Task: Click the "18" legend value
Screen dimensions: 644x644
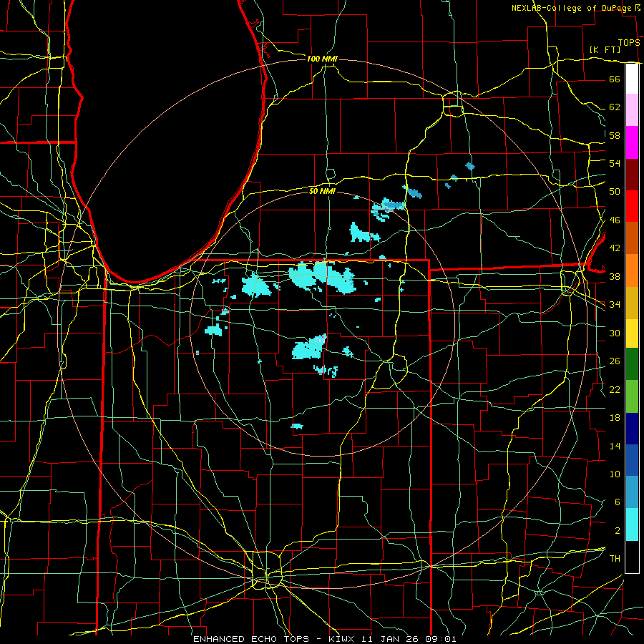Action: tap(615, 418)
